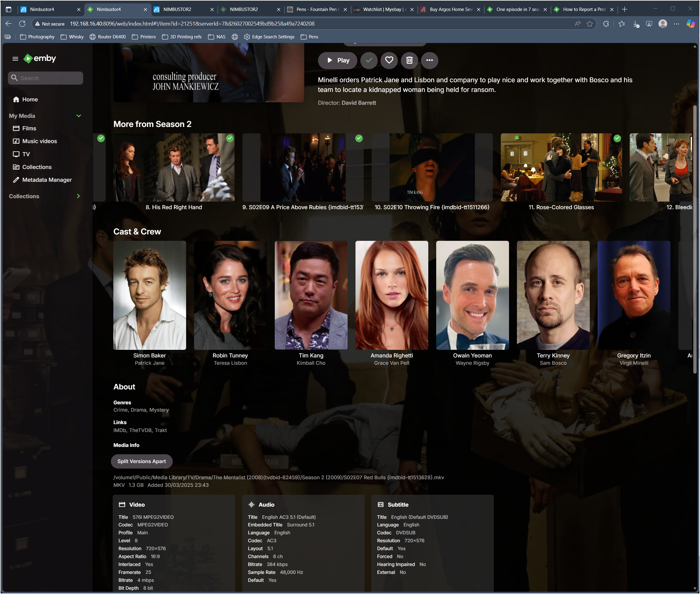
Task: Open Simon Baker cast thumbnail
Action: coord(150,295)
